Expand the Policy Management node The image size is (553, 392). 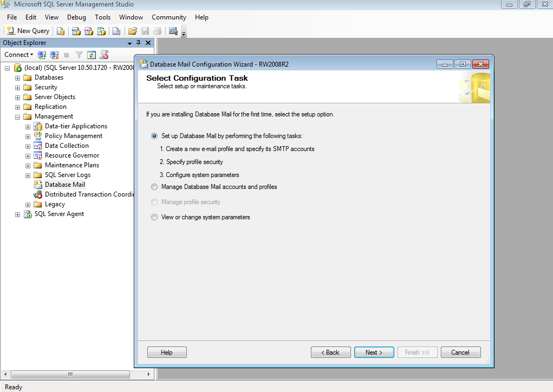click(x=28, y=136)
